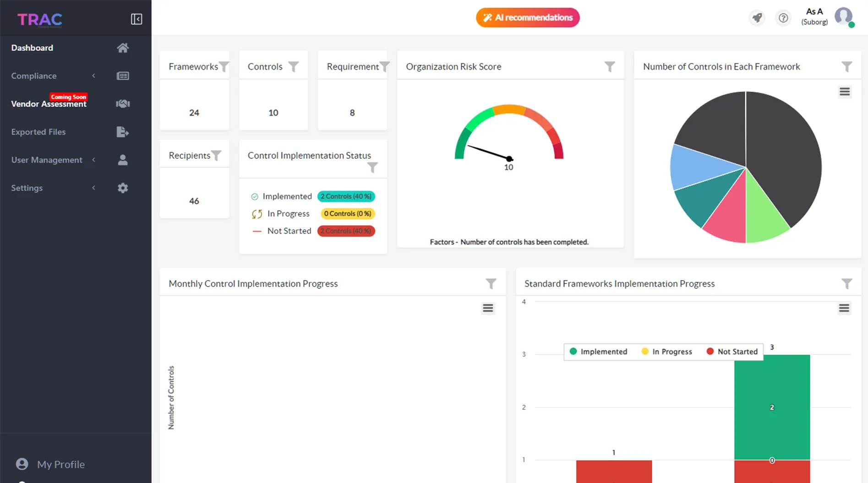Toggle Implemented series in chart legend

click(x=598, y=352)
